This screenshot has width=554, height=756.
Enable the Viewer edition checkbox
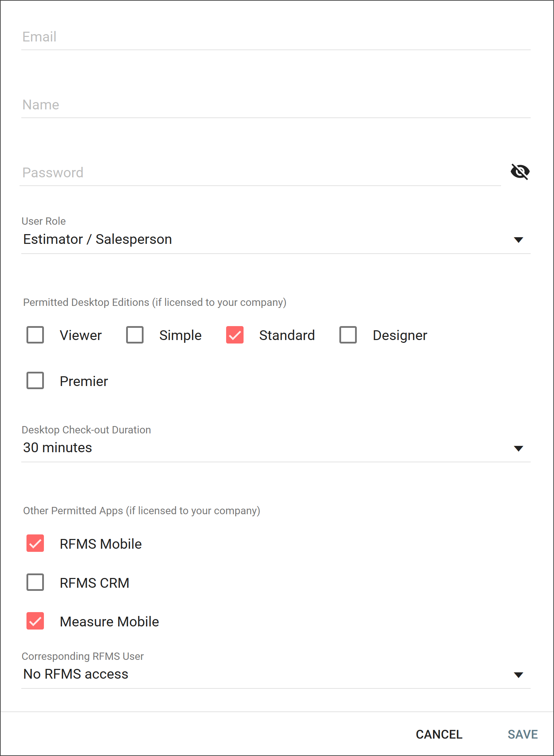point(35,335)
